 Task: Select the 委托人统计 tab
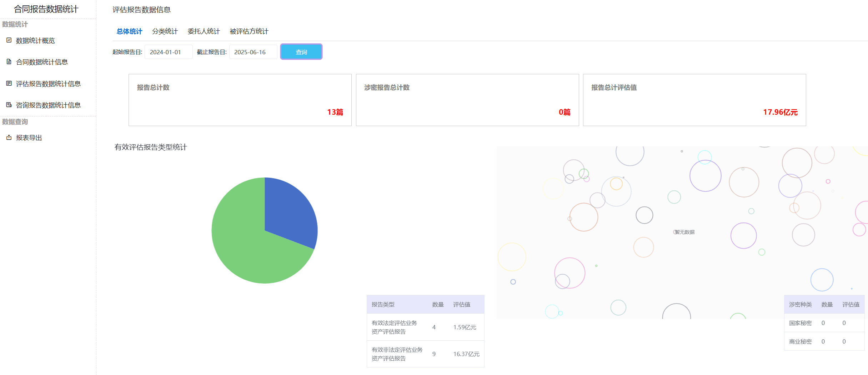pyautogui.click(x=204, y=31)
